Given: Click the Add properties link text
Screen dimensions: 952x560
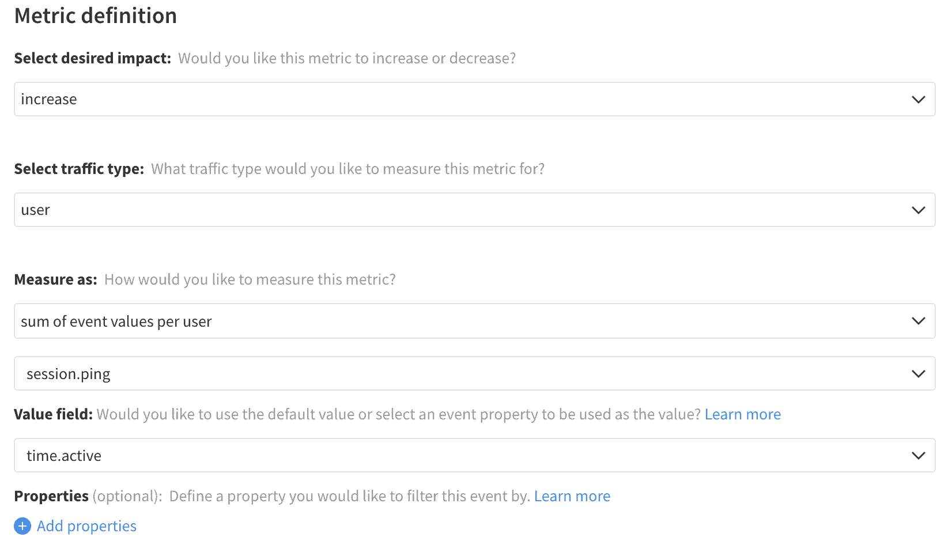Looking at the screenshot, I should (86, 526).
